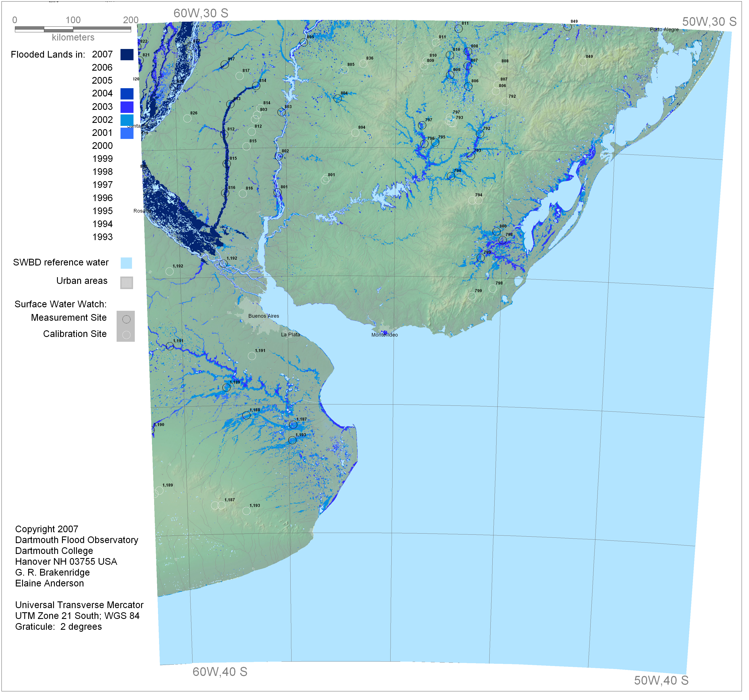Image resolution: width=749 pixels, height=700 pixels.
Task: Click measurement site circle labeled 800
Action: click(x=497, y=232)
